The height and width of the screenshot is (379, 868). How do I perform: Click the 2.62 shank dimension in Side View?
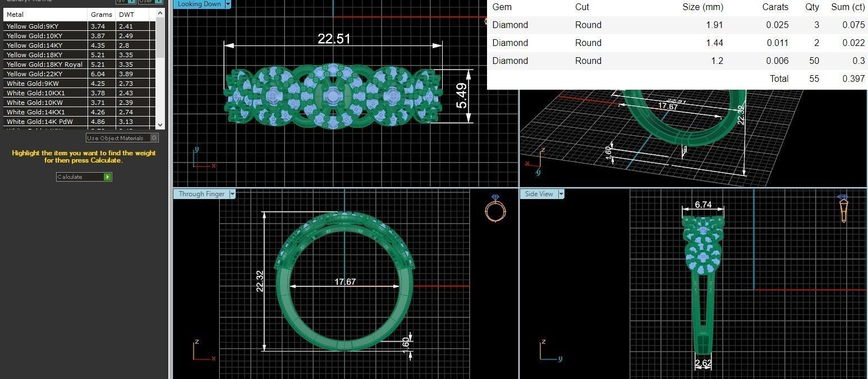click(703, 363)
